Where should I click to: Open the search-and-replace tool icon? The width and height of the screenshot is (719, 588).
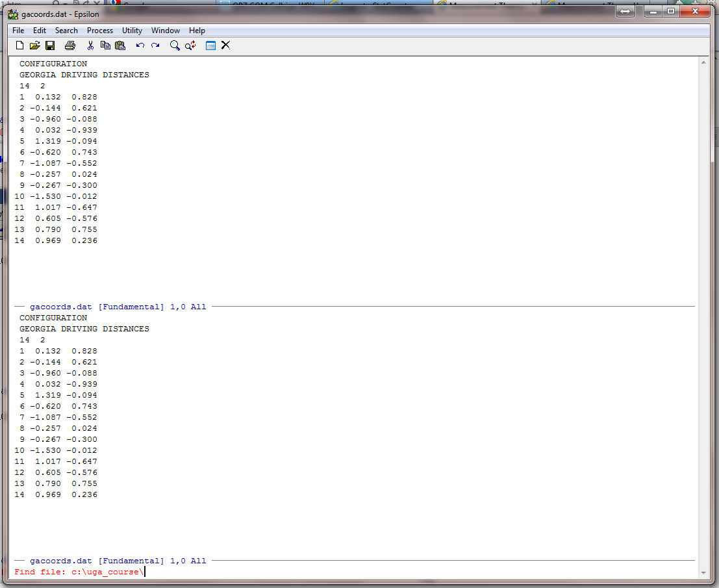[x=190, y=45]
